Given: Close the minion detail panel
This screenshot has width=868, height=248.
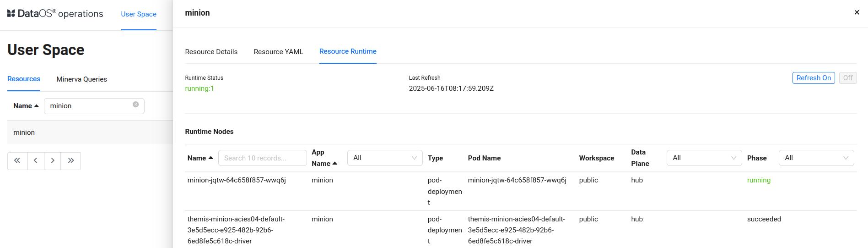Looking at the screenshot, I should point(857,12).
